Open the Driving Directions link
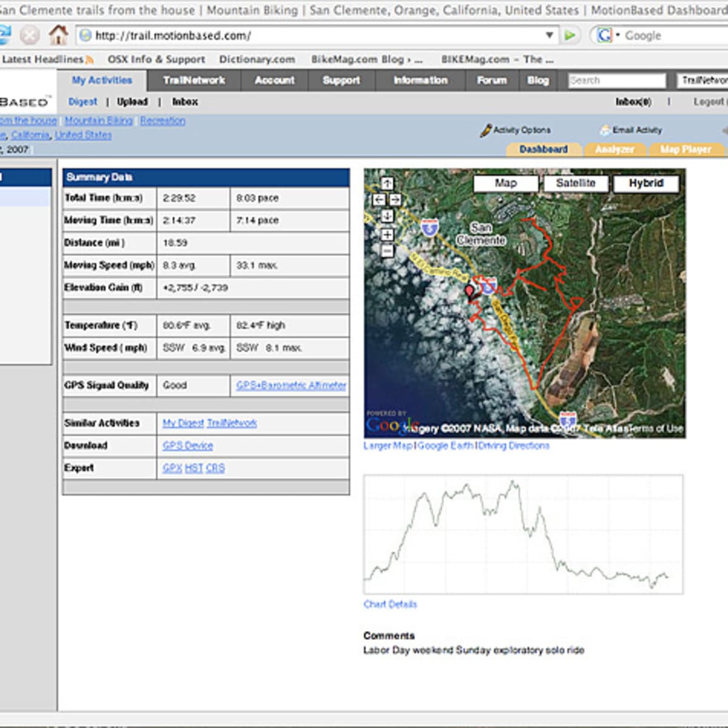The height and width of the screenshot is (728, 728). pos(513,445)
